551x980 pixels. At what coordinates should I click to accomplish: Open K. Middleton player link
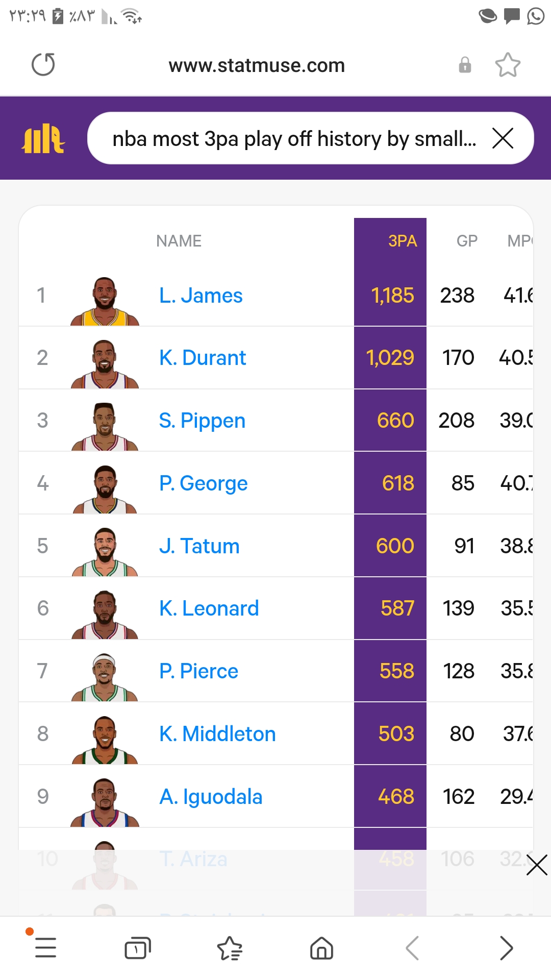click(217, 734)
